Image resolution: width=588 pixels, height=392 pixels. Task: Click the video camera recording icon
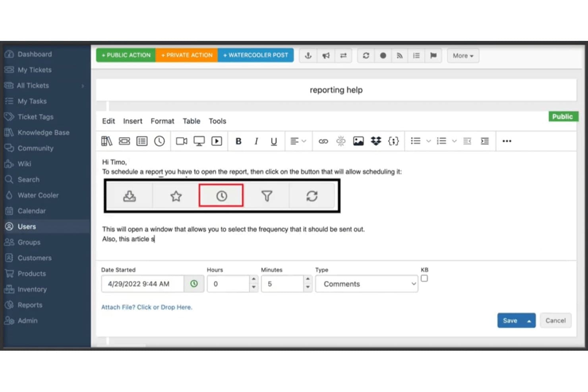coord(182,141)
